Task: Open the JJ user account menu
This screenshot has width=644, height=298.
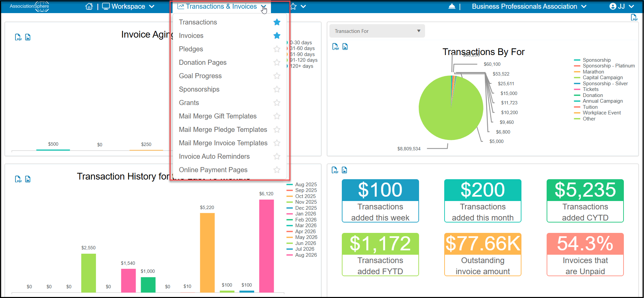Action: click(622, 6)
